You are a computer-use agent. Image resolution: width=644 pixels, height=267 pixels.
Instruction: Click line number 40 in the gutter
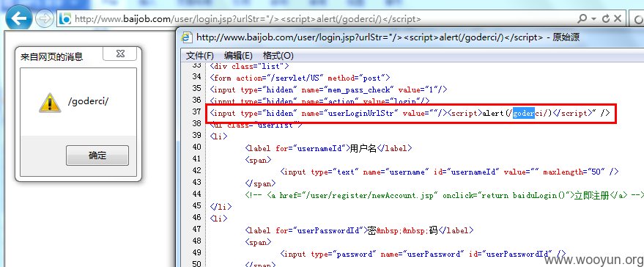pos(196,147)
